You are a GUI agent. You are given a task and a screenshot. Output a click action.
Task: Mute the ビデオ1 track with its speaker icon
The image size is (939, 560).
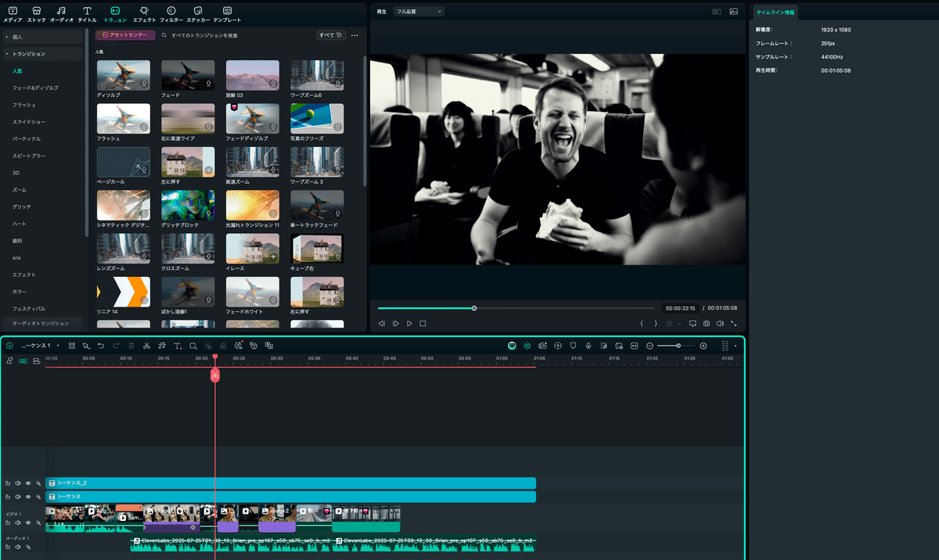[17, 522]
